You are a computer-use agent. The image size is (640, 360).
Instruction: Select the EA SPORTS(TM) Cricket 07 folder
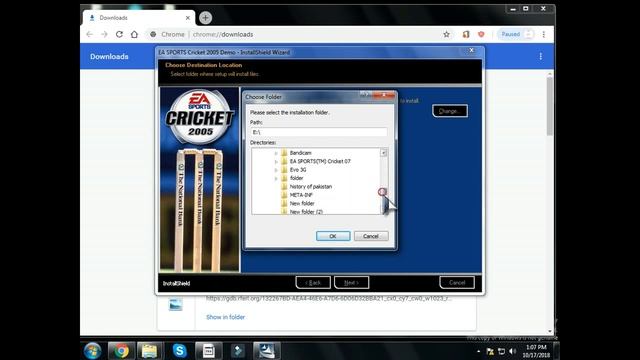(x=320, y=161)
